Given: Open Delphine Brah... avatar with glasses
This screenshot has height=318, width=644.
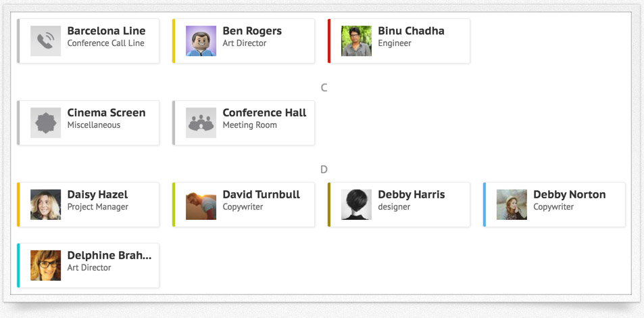Looking at the screenshot, I should pos(45,265).
